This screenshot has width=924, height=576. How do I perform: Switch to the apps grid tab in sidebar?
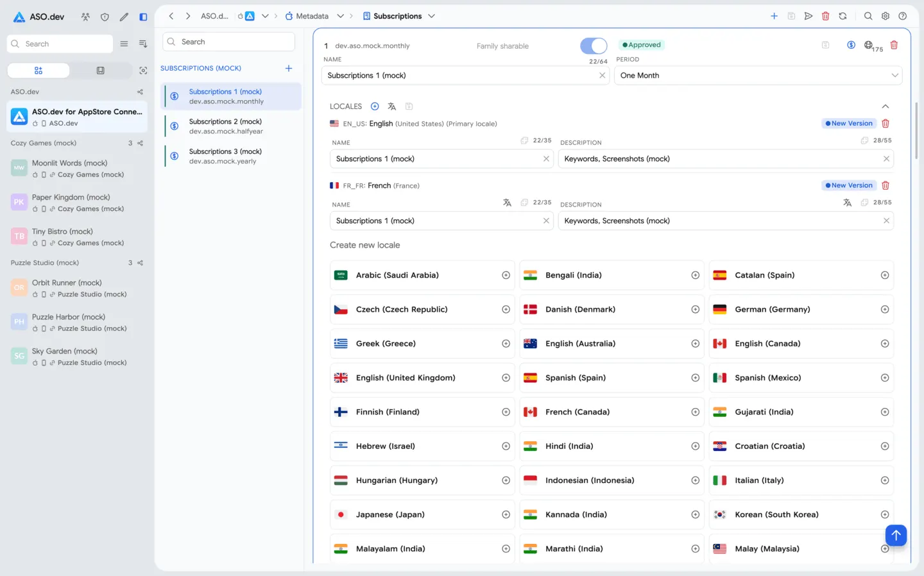38,71
